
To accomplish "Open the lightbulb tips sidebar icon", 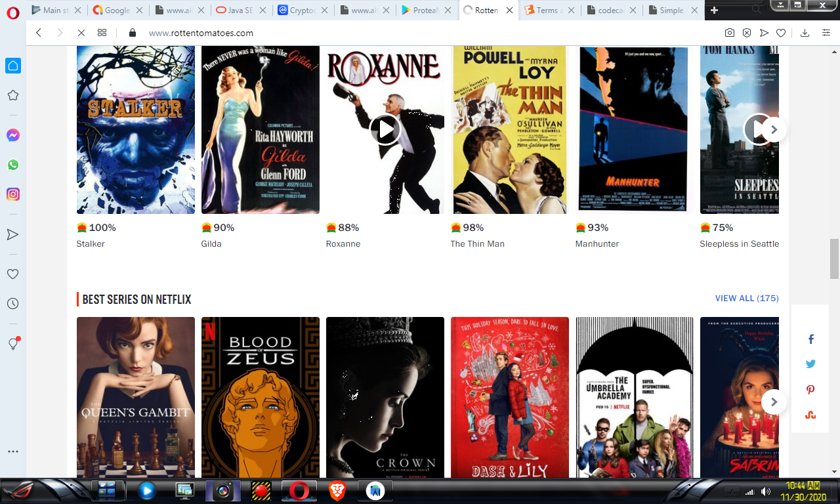I will pyautogui.click(x=13, y=343).
